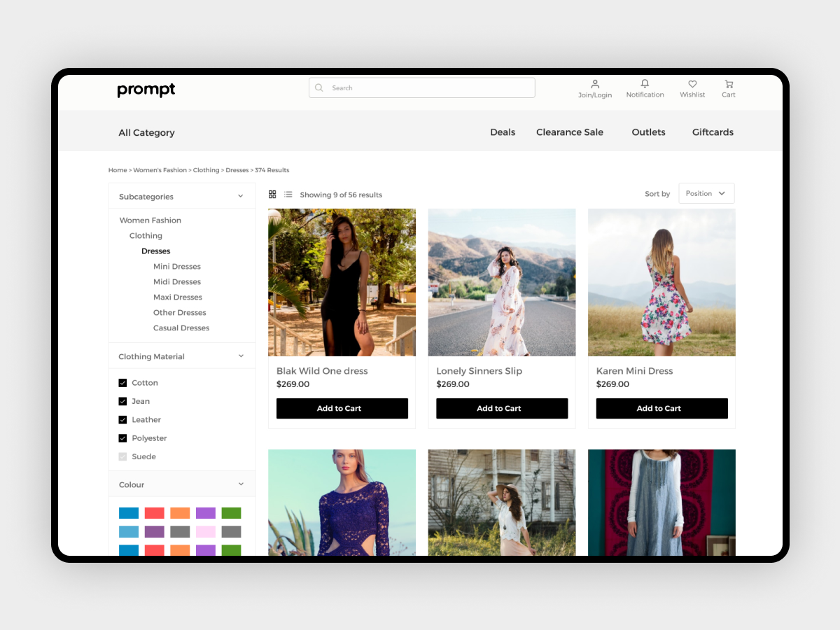Open the Lonely Sinners Slip title

[x=479, y=371]
